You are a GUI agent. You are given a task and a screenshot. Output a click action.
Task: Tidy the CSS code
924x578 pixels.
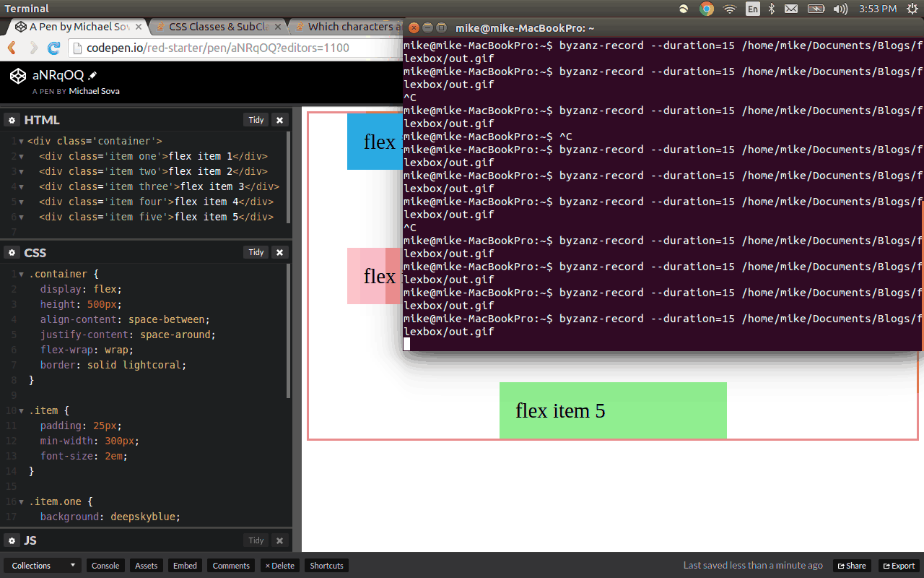click(256, 252)
